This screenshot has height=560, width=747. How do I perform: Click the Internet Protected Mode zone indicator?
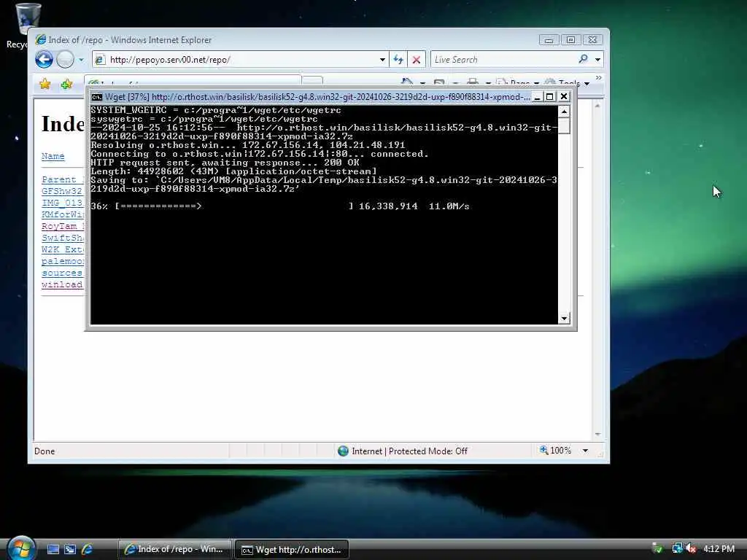tap(403, 451)
